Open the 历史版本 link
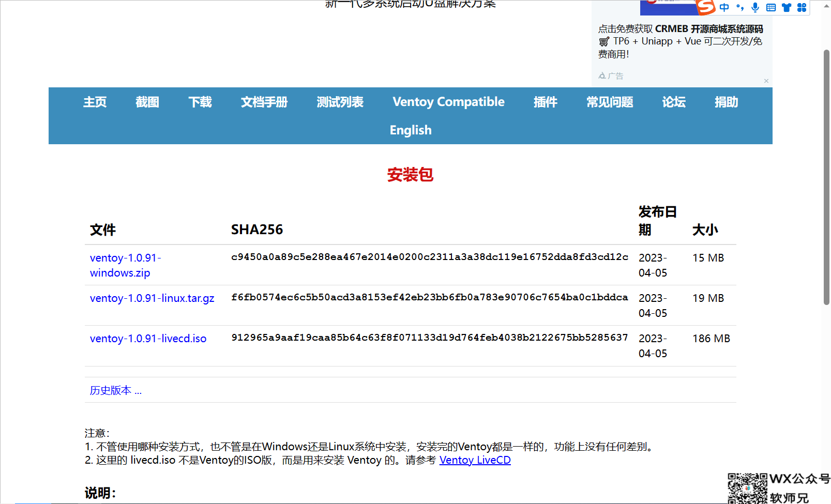 coord(116,390)
